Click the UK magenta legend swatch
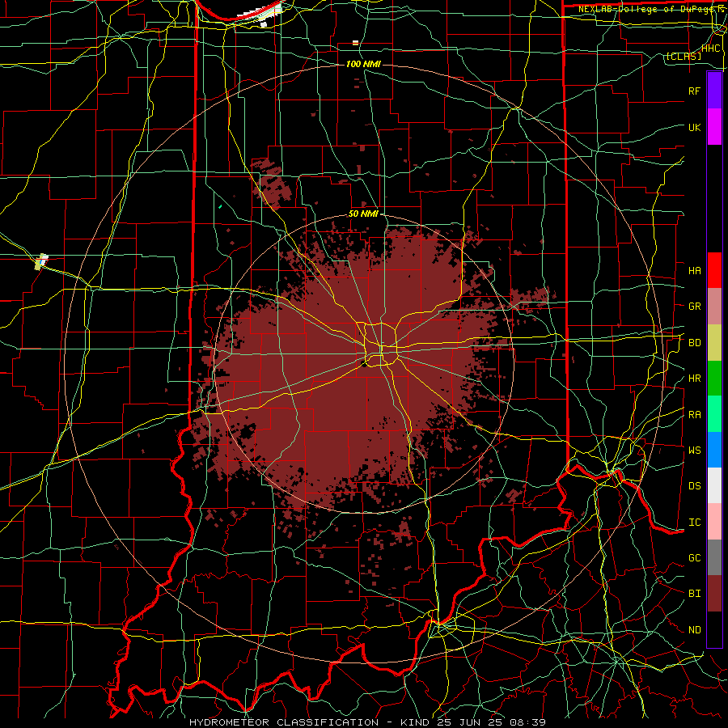728x728 pixels. (x=714, y=127)
